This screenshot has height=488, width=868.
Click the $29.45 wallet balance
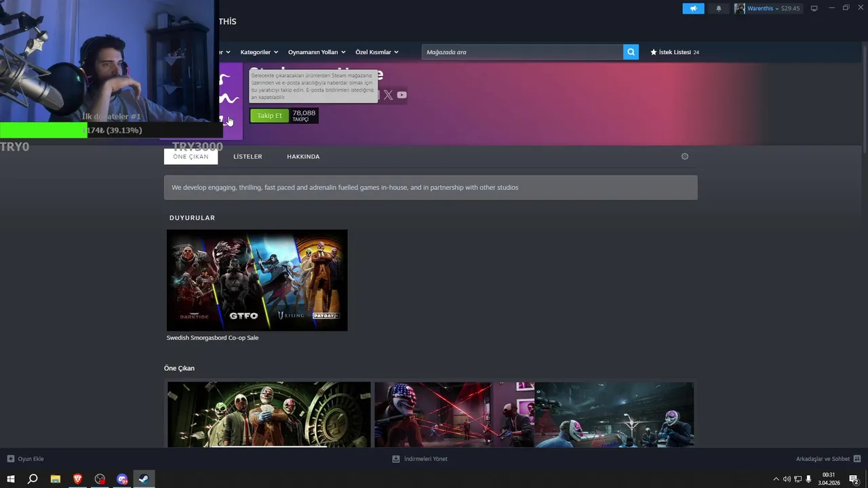790,8
